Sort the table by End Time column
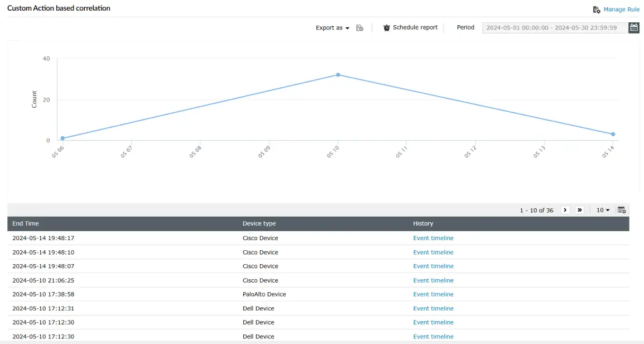This screenshot has width=644, height=344. tap(25, 223)
